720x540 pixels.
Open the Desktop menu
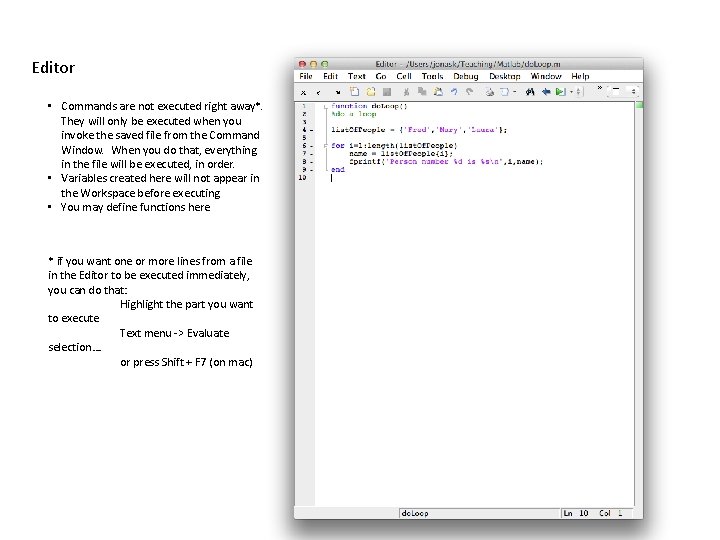point(505,76)
